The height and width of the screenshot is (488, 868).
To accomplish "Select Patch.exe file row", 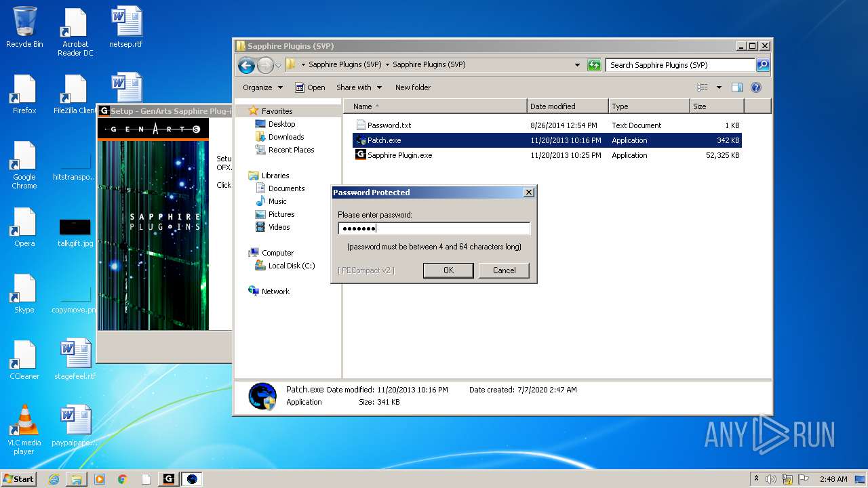I will coord(547,140).
